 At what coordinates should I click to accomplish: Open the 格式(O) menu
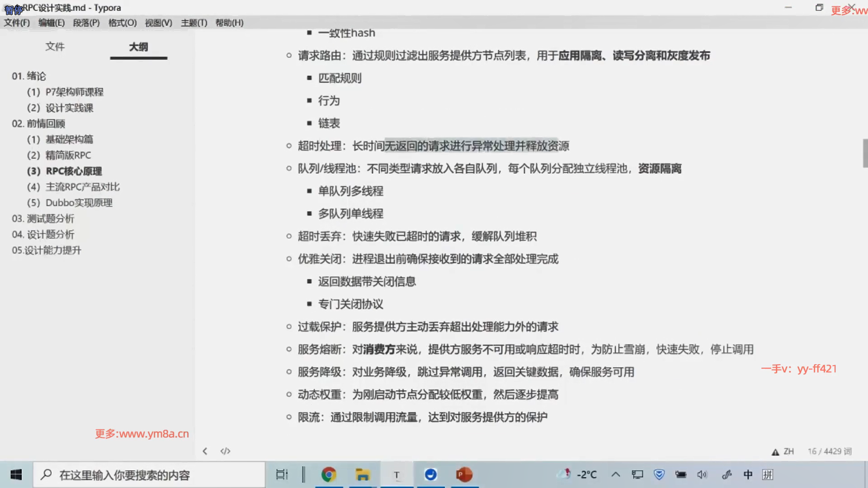coord(122,23)
